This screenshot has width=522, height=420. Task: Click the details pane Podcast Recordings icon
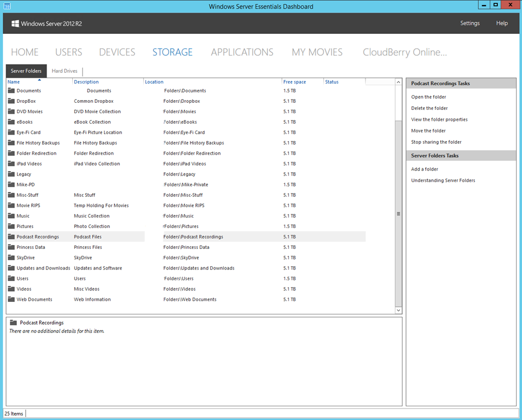(13, 323)
